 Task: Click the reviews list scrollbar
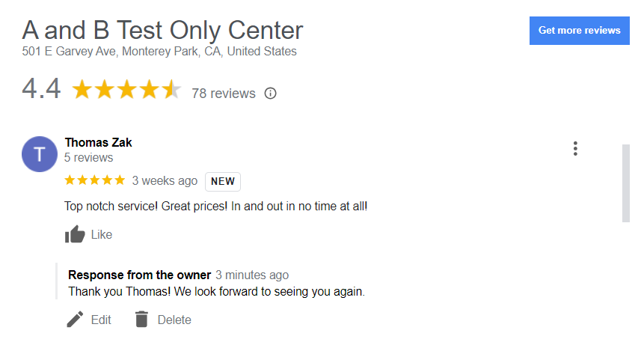click(x=626, y=183)
